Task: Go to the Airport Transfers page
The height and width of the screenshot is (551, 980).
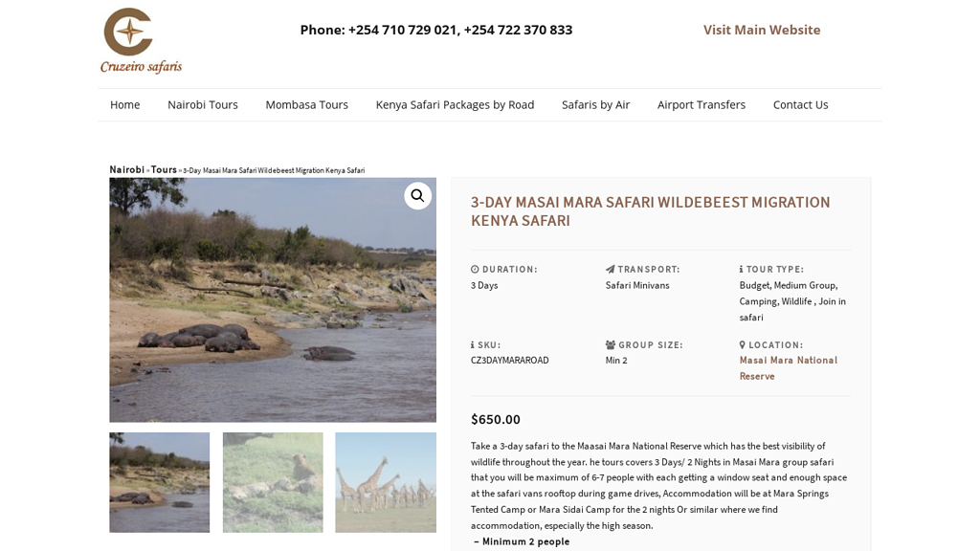Action: (702, 105)
